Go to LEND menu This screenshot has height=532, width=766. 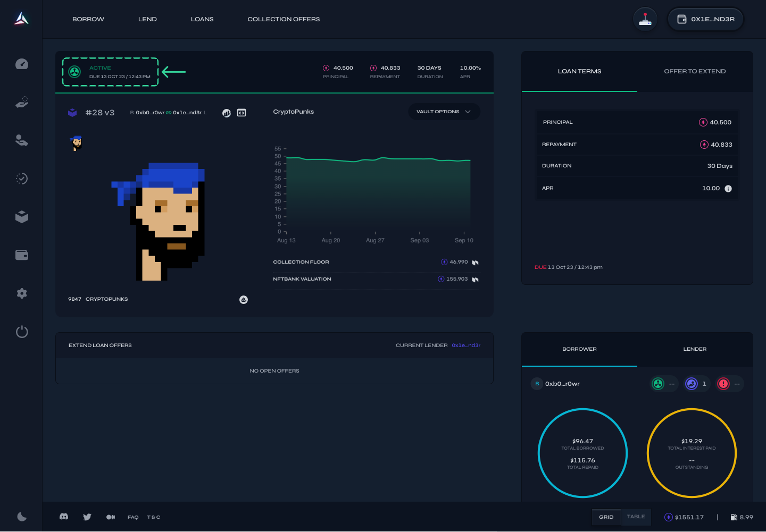(x=147, y=19)
